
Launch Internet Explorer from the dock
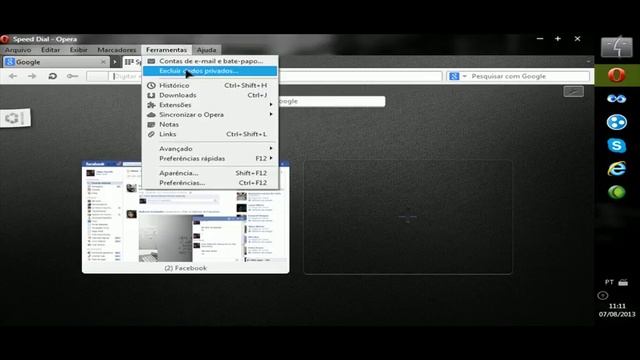point(616,169)
